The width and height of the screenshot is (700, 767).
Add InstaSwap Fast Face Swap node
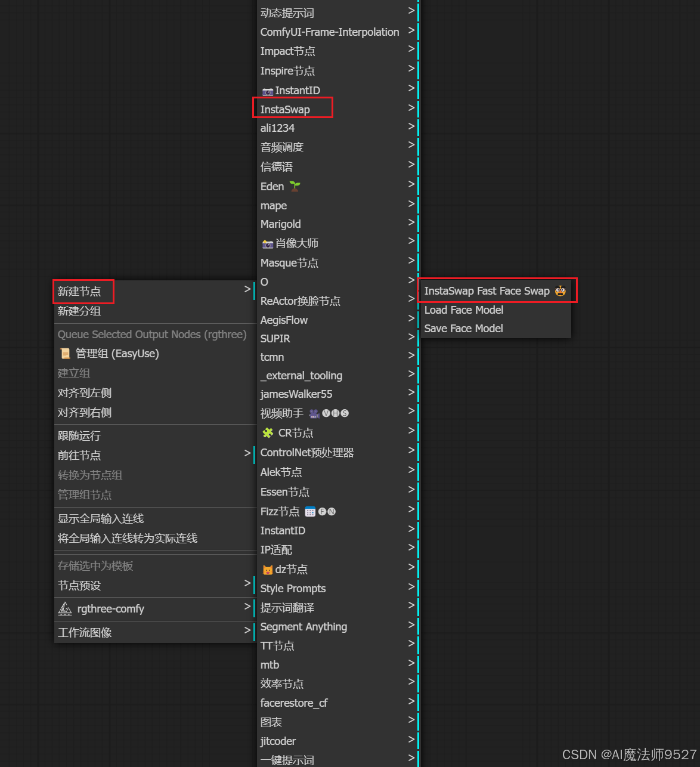(x=496, y=291)
